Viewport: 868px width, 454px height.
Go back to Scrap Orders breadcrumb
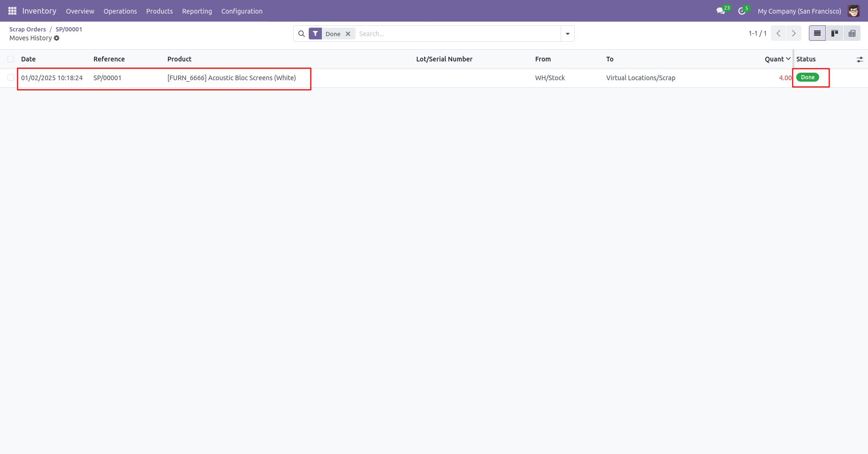[x=28, y=29]
